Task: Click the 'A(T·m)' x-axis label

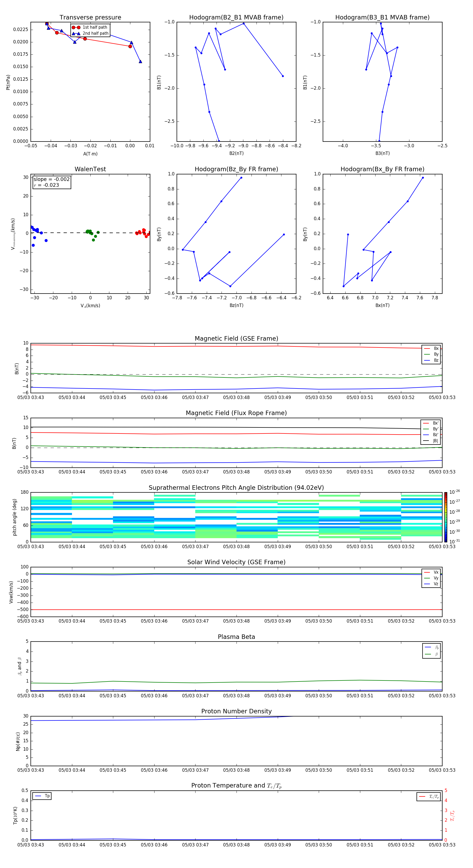Action: pos(90,154)
